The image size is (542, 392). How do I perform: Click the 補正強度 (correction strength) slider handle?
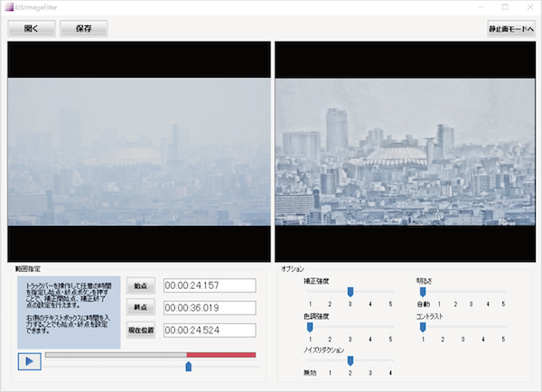coord(350,292)
